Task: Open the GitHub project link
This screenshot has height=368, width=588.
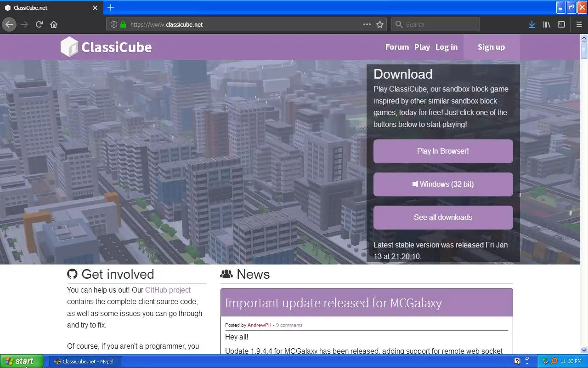Action: point(168,290)
